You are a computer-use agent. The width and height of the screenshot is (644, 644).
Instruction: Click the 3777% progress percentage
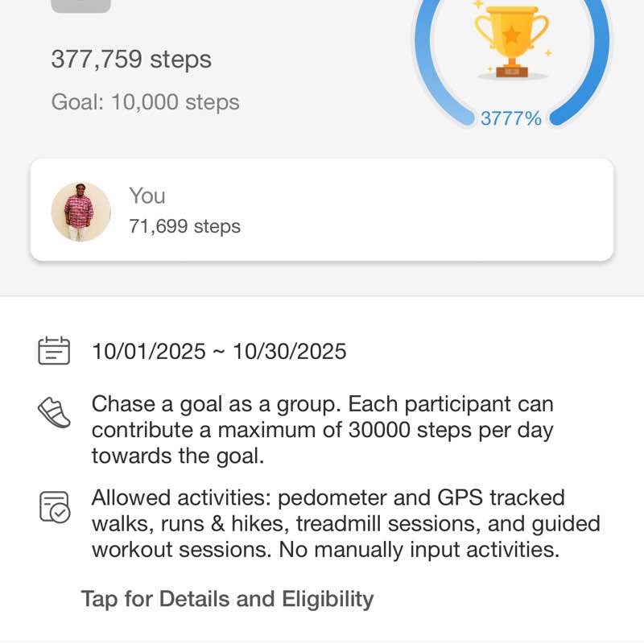511,119
